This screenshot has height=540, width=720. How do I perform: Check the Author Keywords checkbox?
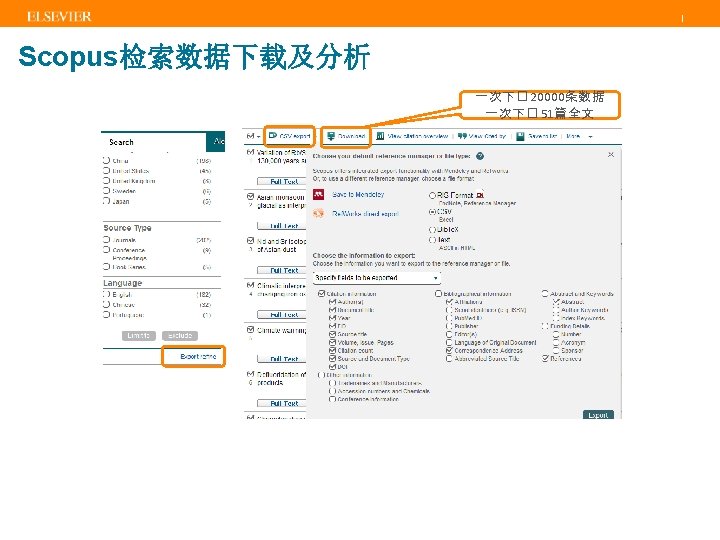pyautogui.click(x=556, y=310)
